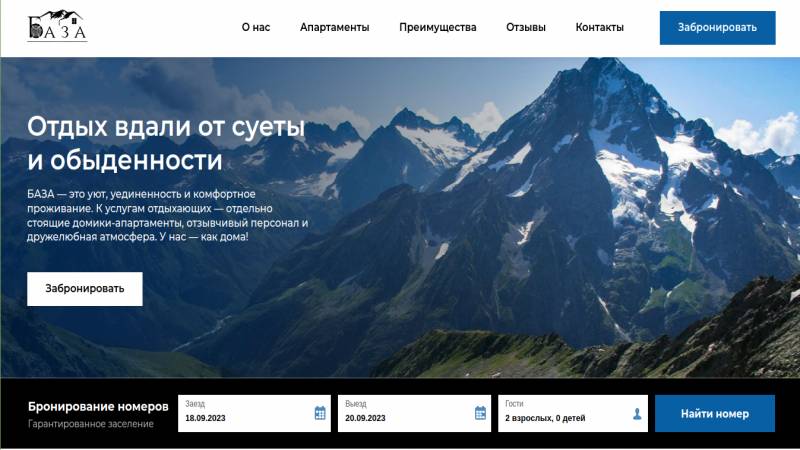Go to Апартаменты section

(x=334, y=28)
